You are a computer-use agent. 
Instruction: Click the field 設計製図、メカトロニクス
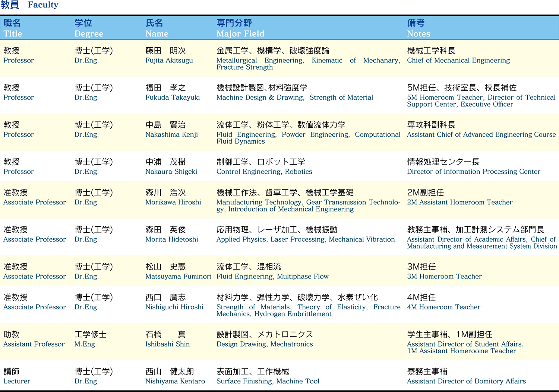pyautogui.click(x=265, y=335)
